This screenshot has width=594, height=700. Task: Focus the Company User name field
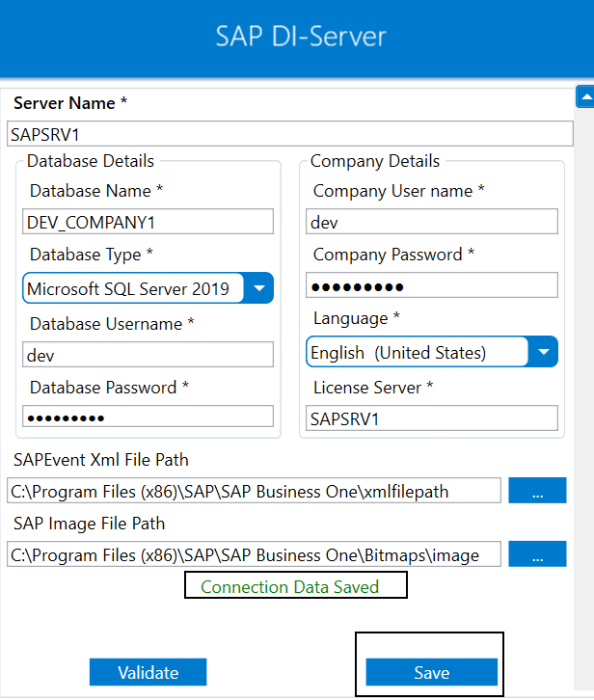click(432, 223)
